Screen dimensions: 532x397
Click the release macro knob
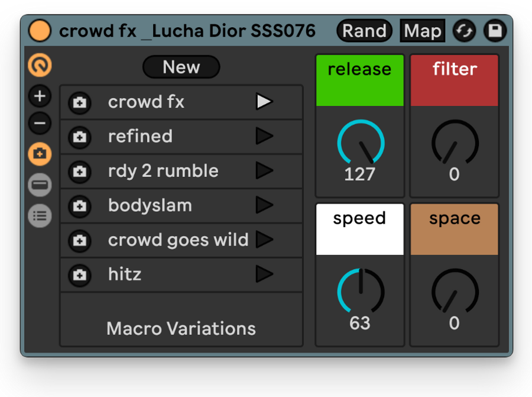click(361, 143)
